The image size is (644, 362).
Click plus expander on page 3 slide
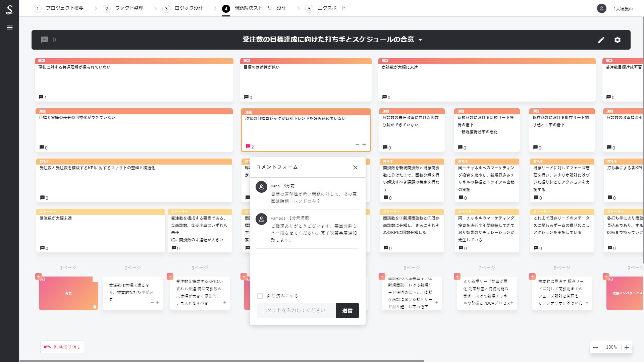(x=225, y=302)
